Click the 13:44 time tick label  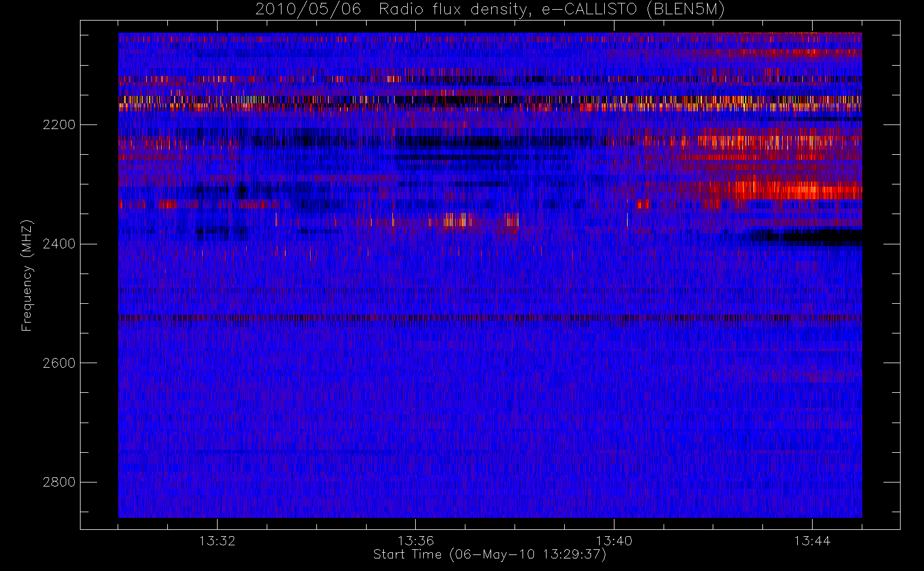tap(812, 541)
